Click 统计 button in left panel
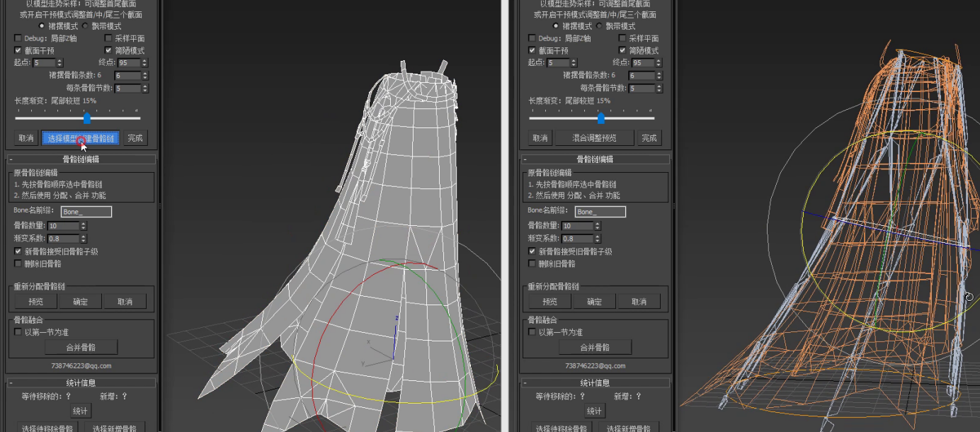This screenshot has height=432, width=980. (80, 411)
